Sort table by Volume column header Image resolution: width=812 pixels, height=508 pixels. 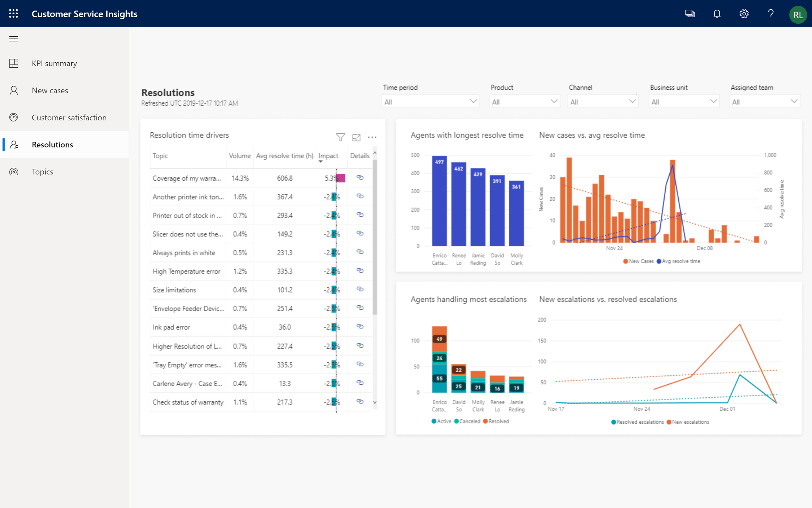240,156
